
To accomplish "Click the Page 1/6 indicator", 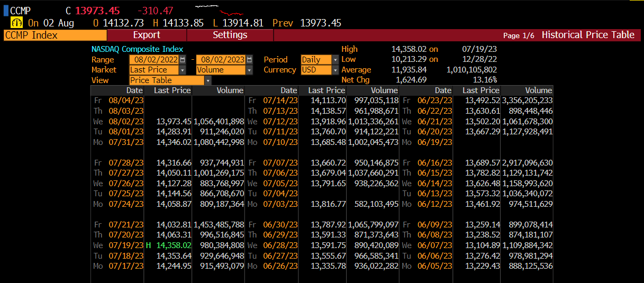I will [518, 35].
